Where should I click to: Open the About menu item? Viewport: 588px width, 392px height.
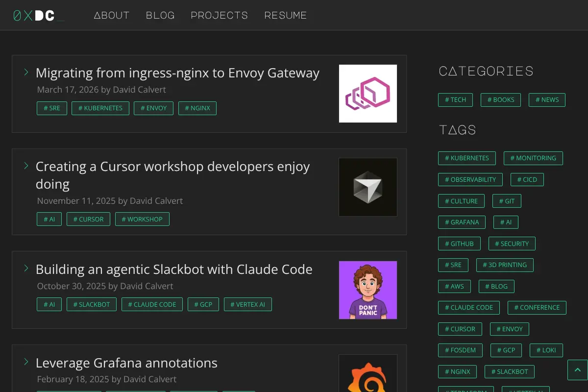click(112, 15)
